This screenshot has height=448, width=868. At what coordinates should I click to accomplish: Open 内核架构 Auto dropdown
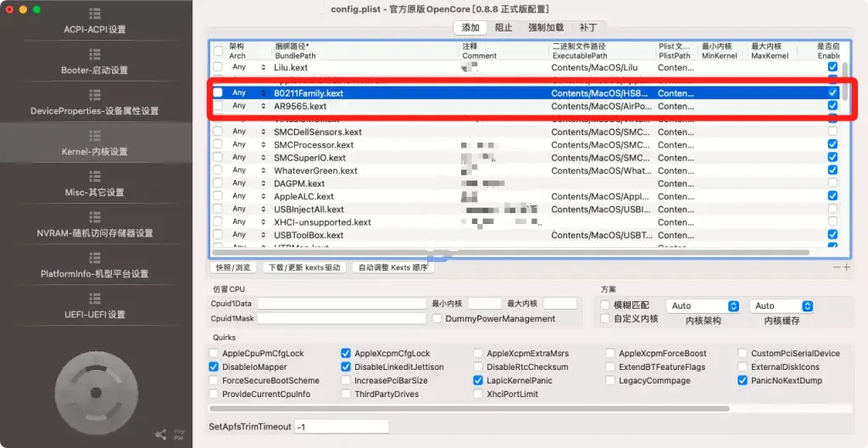[704, 305]
